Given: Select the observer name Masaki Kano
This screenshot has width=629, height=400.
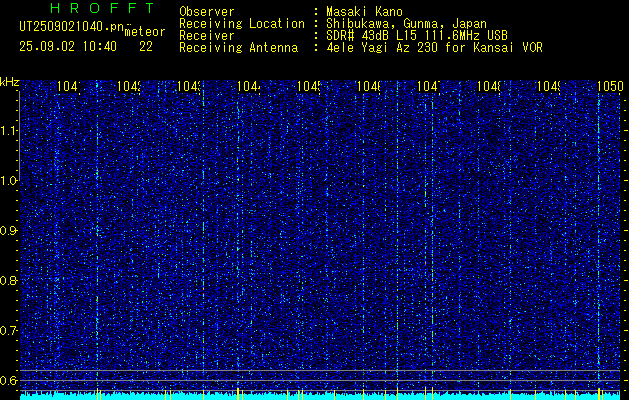Looking at the screenshot, I should (364, 11).
